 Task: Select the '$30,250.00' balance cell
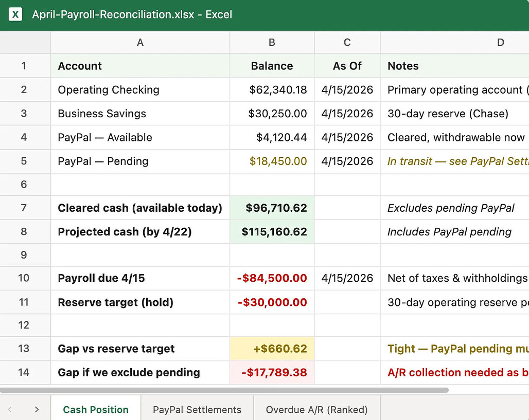pyautogui.click(x=272, y=114)
